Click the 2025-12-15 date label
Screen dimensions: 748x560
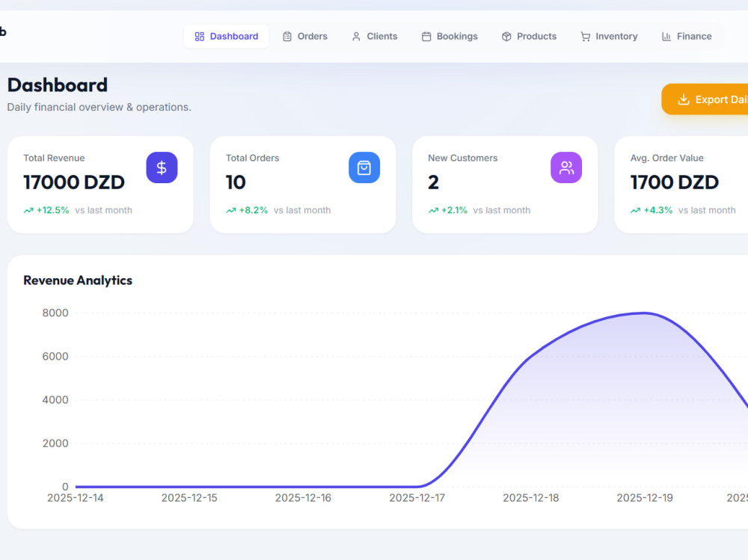(189, 498)
